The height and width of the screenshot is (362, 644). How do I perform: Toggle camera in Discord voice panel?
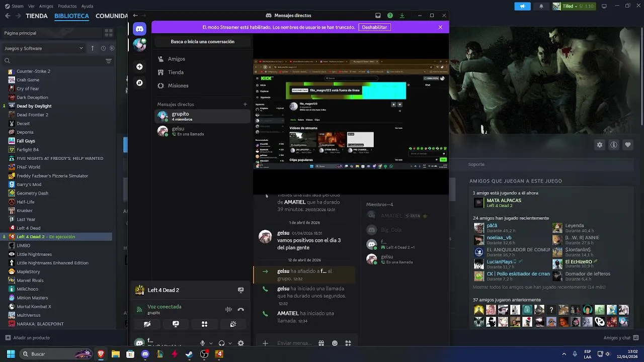click(x=147, y=324)
